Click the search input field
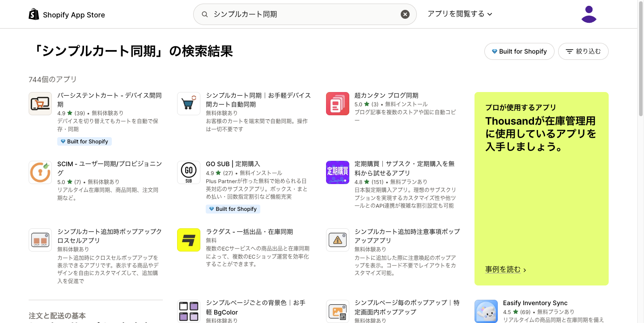Viewport: 644px width, 323px height. coord(305,14)
